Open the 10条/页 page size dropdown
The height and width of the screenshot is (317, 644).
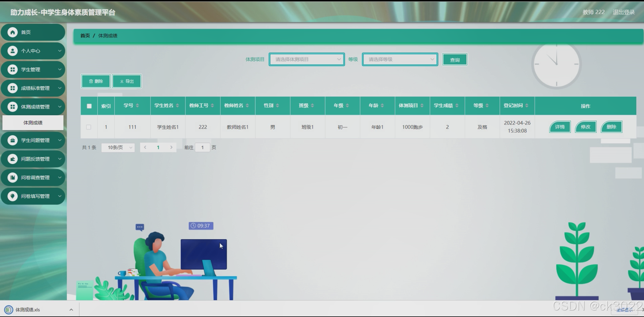pyautogui.click(x=118, y=148)
